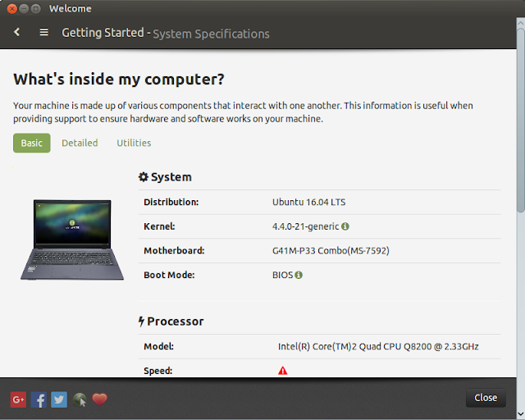
Task: Click the lightning icon beside Processor heading
Action: pyautogui.click(x=141, y=322)
